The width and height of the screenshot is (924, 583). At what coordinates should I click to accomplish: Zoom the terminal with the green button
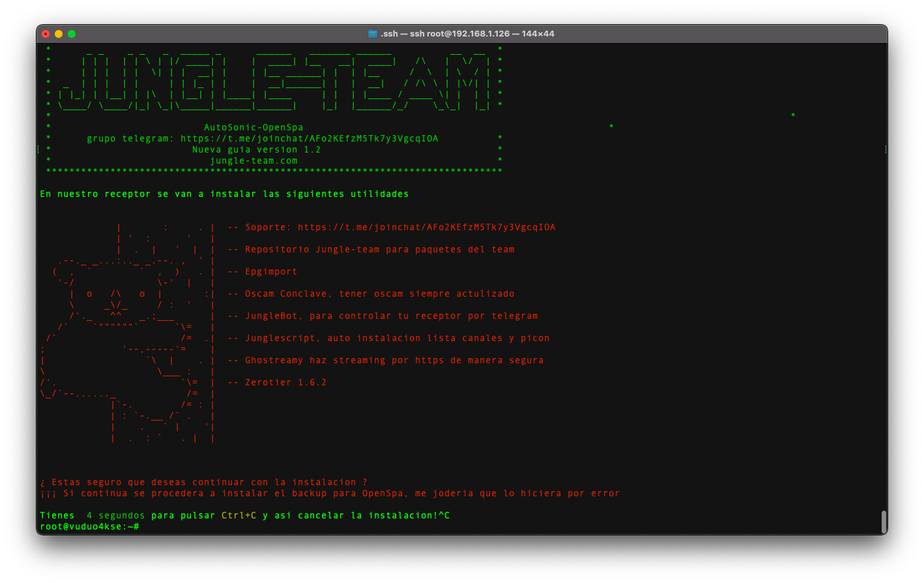[x=72, y=34]
